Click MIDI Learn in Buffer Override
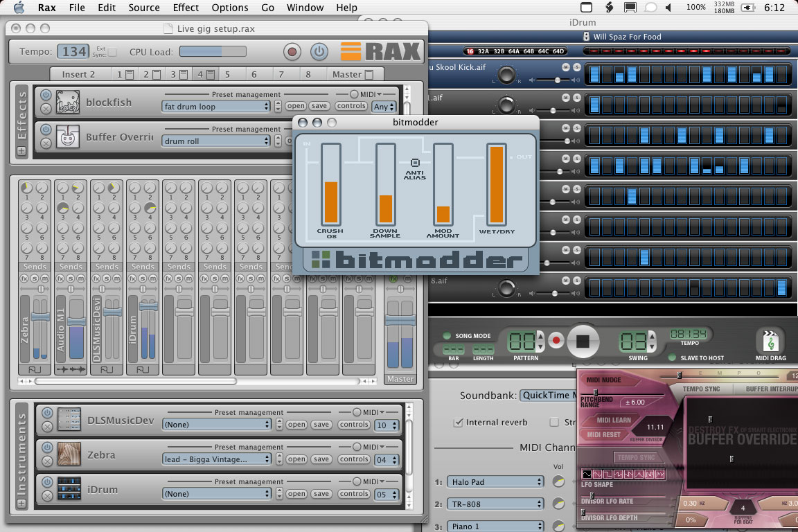Image resolution: width=798 pixels, height=532 pixels. 614,420
